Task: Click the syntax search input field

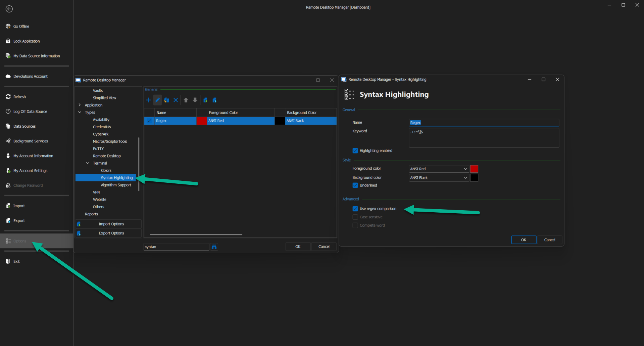Action: (x=177, y=247)
